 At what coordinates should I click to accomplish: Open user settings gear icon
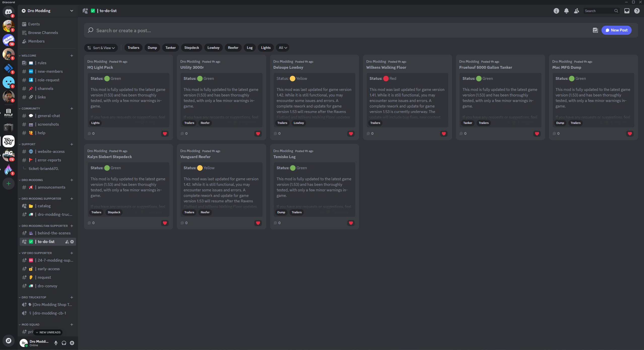point(72,343)
